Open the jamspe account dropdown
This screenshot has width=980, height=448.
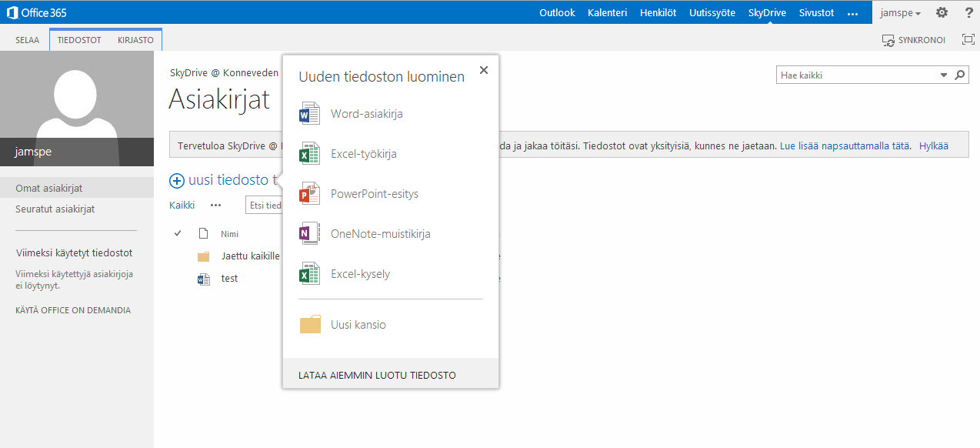(x=901, y=13)
